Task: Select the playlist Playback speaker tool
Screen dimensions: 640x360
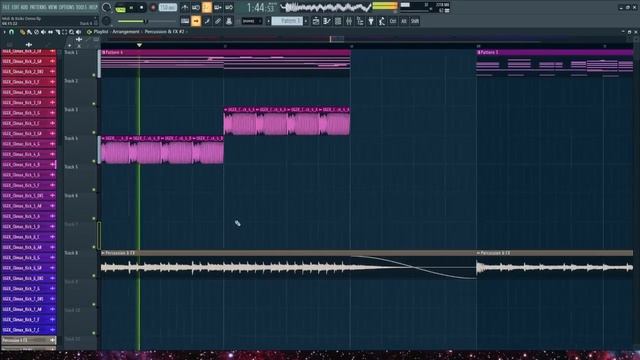Action: coord(78,32)
